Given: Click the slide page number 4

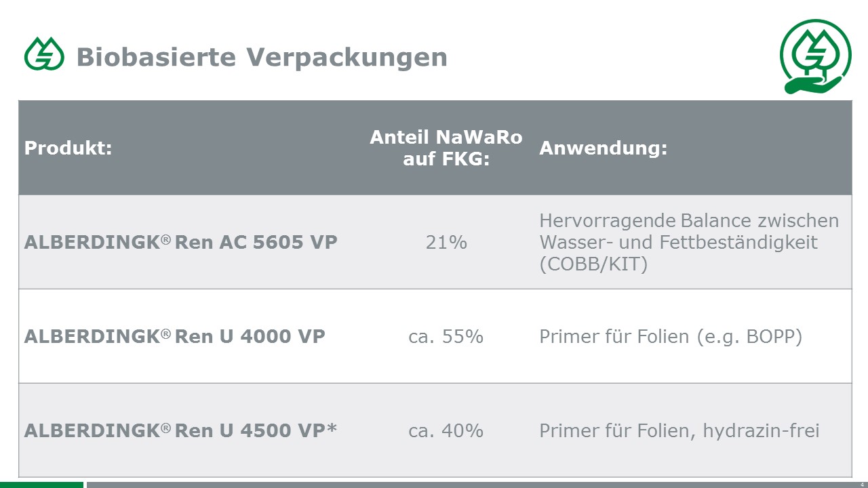Looking at the screenshot, I should (x=861, y=485).
